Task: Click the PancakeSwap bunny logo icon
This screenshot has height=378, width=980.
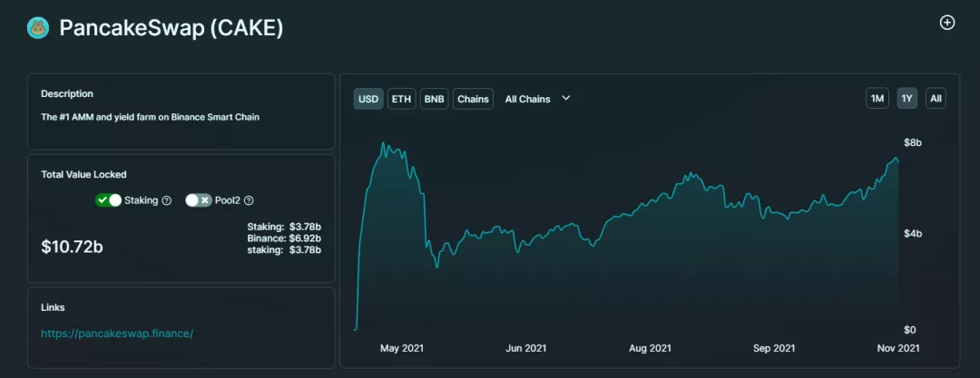Action: [x=38, y=28]
